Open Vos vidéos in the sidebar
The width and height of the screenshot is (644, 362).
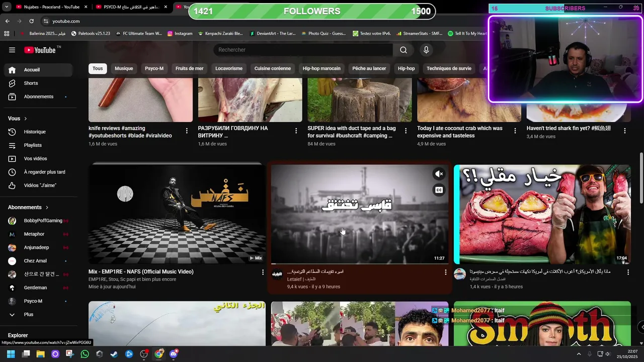click(x=38, y=158)
